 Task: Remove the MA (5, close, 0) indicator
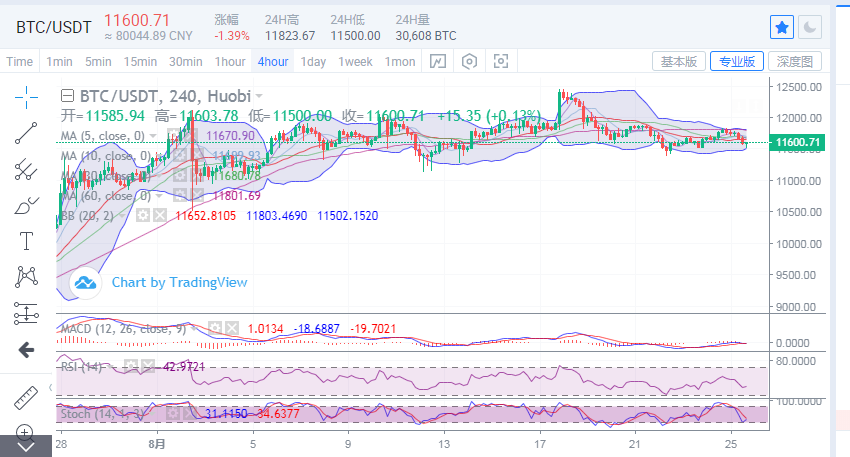[190, 136]
